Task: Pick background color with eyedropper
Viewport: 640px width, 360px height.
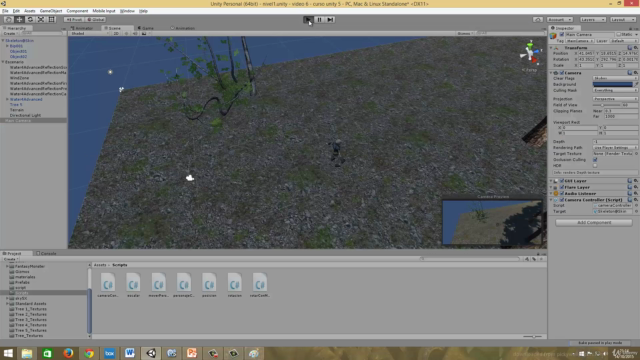Action: point(636,84)
